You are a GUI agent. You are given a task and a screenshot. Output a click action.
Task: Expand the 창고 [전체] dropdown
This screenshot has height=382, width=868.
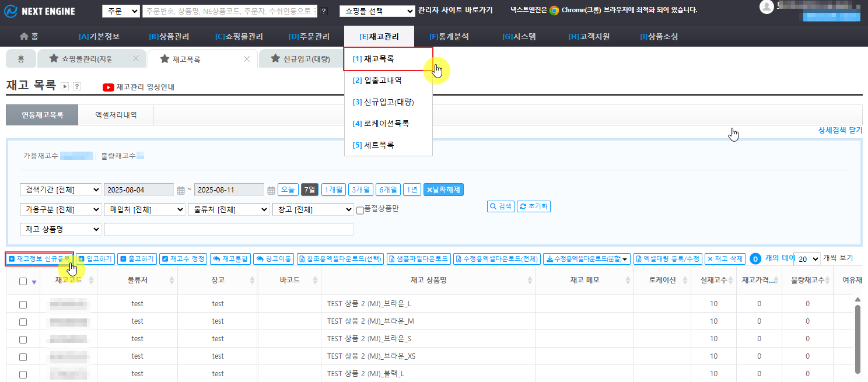(x=313, y=209)
